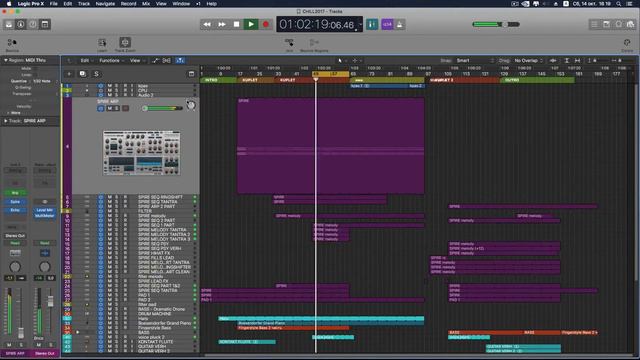This screenshot has width=640, height=360.
Task: Toggle the Toolbar button in control bar
Action: point(45,24)
